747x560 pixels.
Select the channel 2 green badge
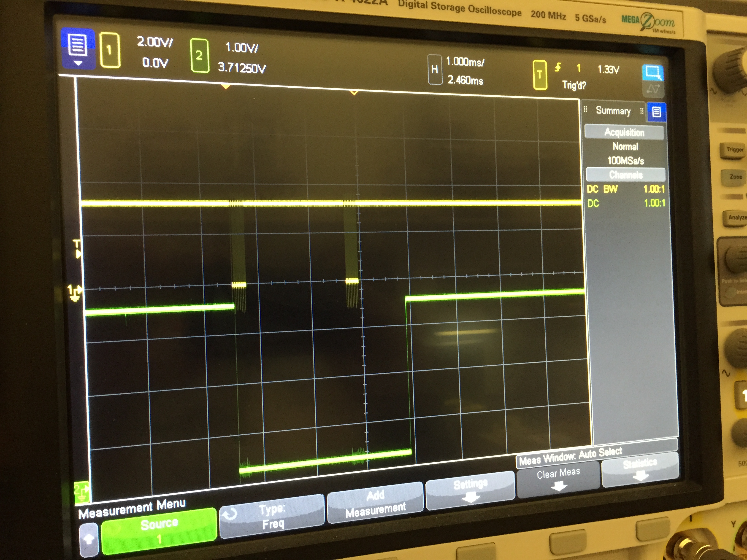pos(199,55)
